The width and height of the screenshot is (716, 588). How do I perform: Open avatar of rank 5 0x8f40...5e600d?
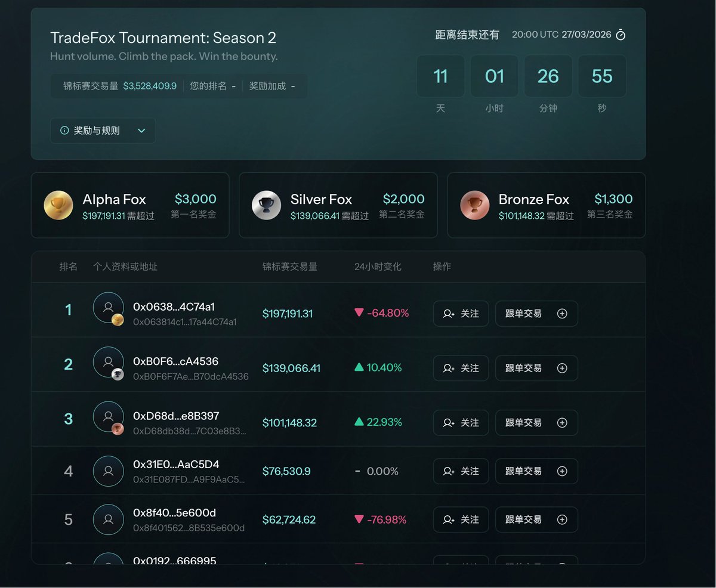point(109,519)
